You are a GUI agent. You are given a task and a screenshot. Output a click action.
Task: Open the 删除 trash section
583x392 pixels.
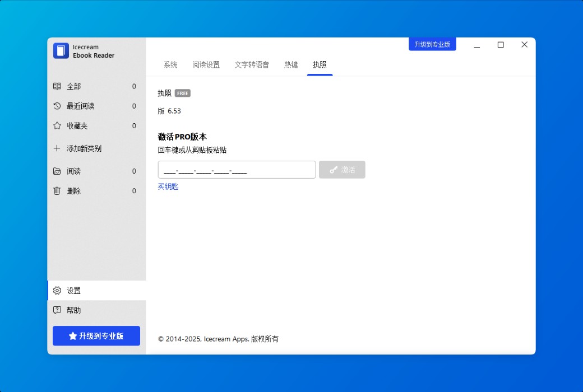(x=74, y=190)
